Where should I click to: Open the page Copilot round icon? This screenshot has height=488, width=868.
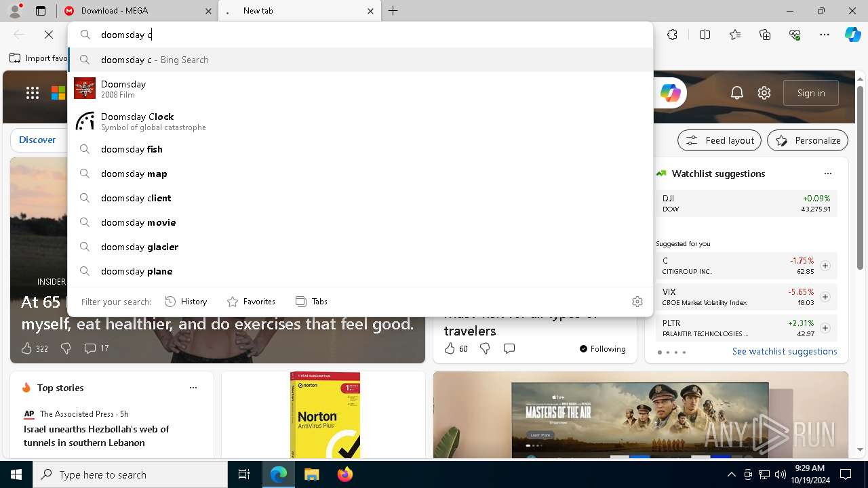(x=670, y=93)
